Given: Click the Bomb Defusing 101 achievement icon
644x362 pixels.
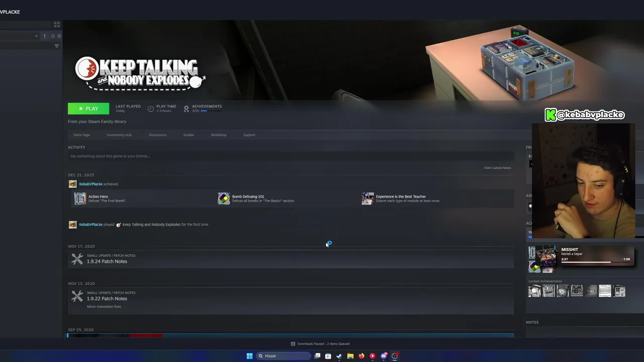Looking at the screenshot, I should pos(224,199).
